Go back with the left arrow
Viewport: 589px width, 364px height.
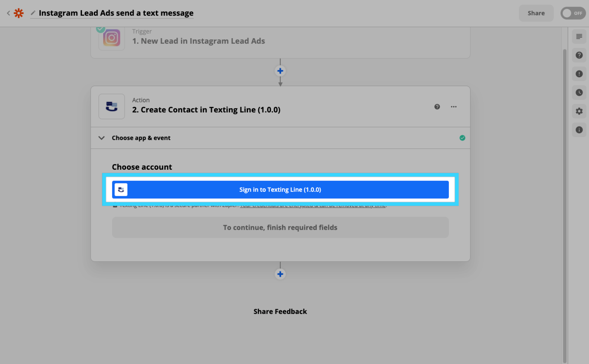point(8,13)
